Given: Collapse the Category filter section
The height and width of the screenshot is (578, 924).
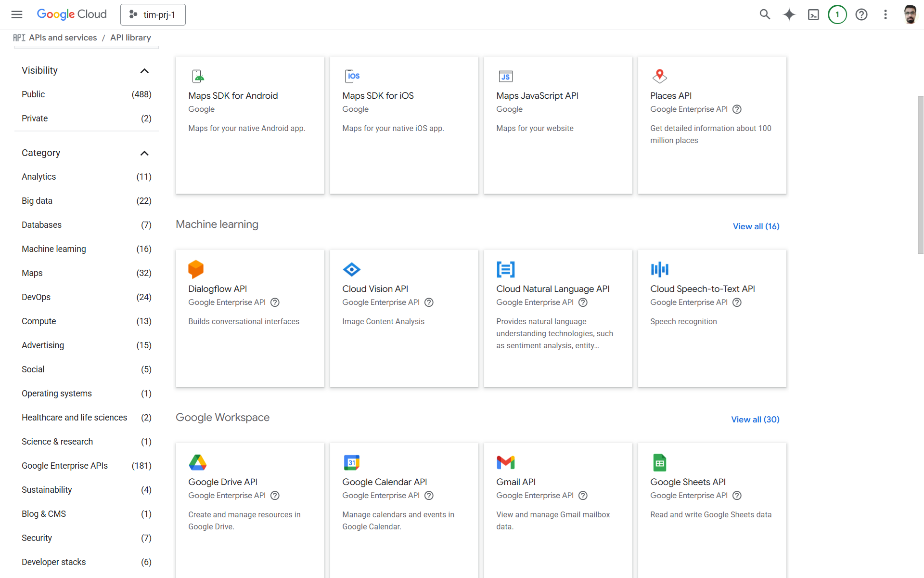Looking at the screenshot, I should (144, 153).
